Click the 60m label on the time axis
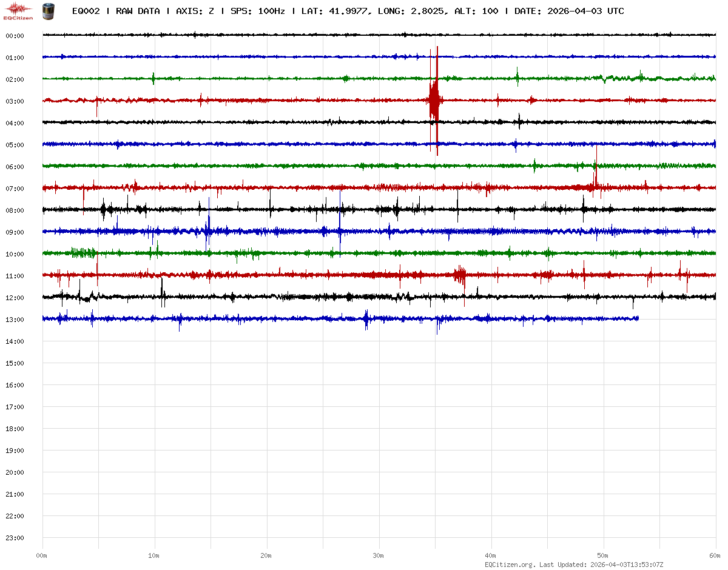The image size is (728, 570). tap(715, 555)
